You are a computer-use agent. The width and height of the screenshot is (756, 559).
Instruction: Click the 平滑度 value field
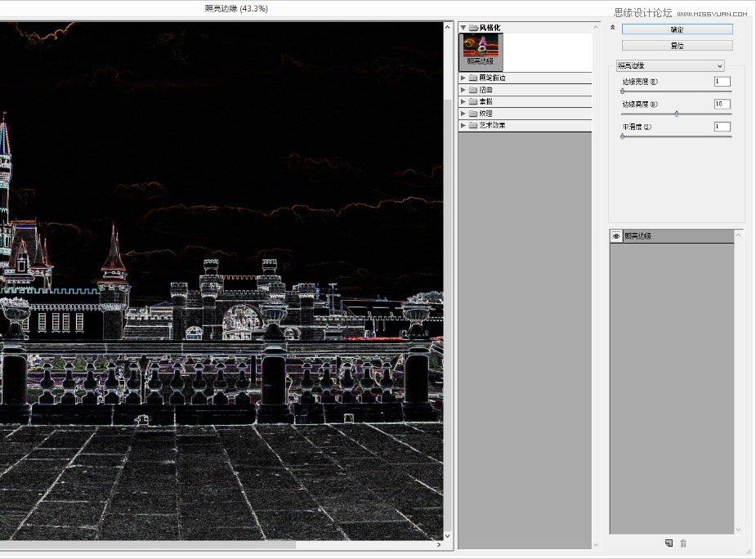tap(722, 127)
